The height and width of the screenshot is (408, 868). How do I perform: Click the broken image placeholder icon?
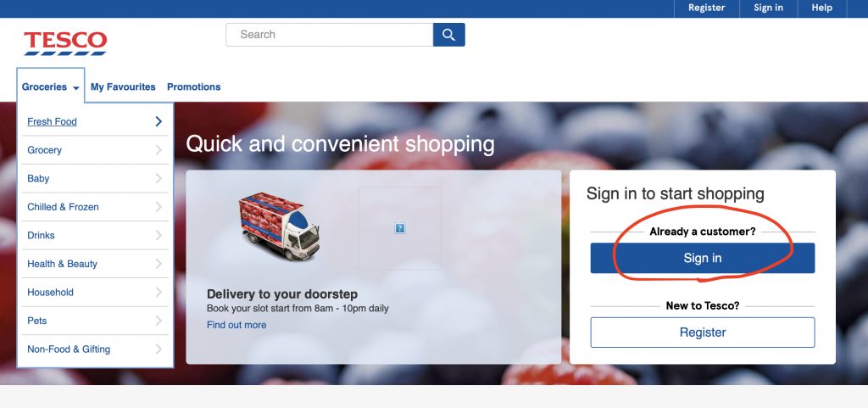(x=400, y=228)
